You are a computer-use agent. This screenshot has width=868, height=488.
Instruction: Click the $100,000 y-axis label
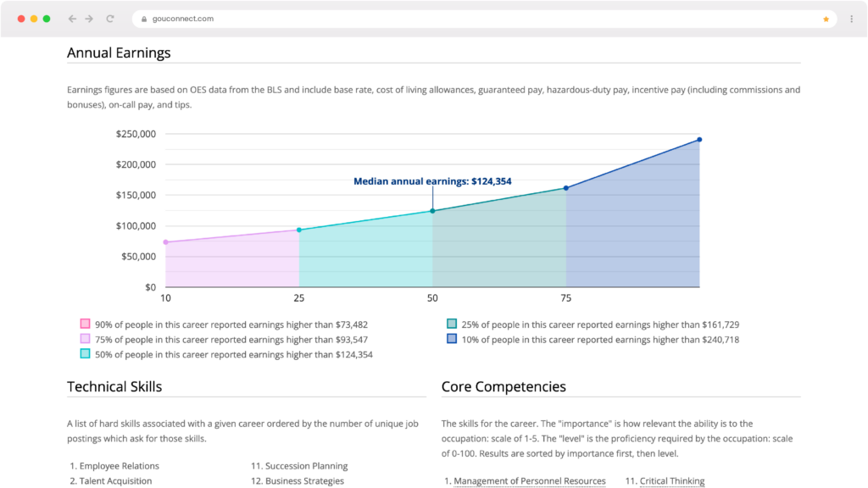pyautogui.click(x=136, y=225)
